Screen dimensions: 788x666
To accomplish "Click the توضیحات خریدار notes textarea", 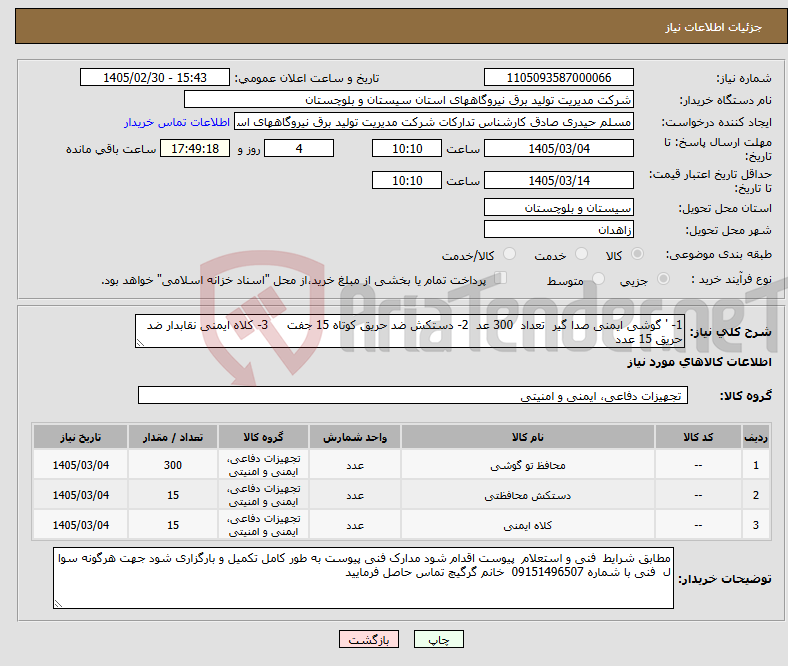I will click(x=363, y=579).
